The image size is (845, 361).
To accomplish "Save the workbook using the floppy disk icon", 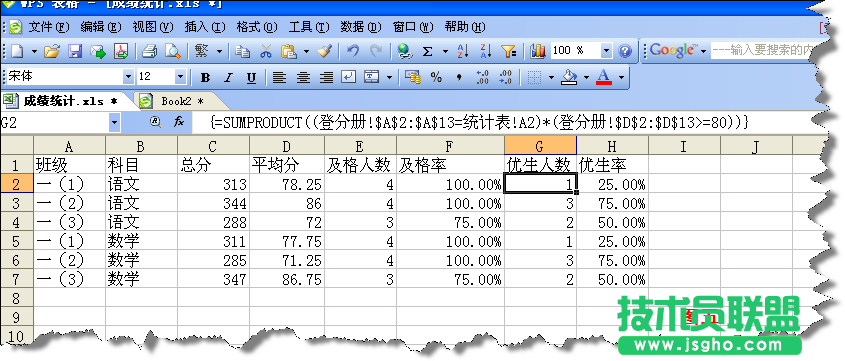I will [x=74, y=51].
